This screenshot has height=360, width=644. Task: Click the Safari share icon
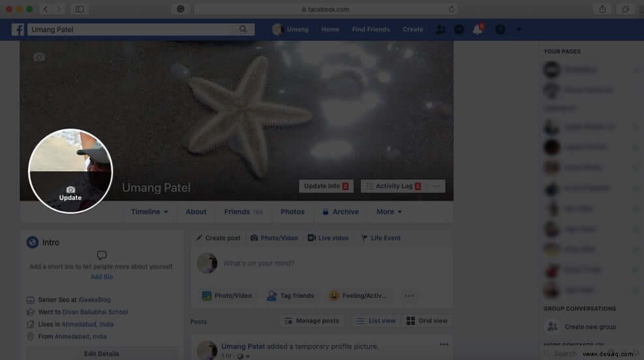(x=602, y=8)
